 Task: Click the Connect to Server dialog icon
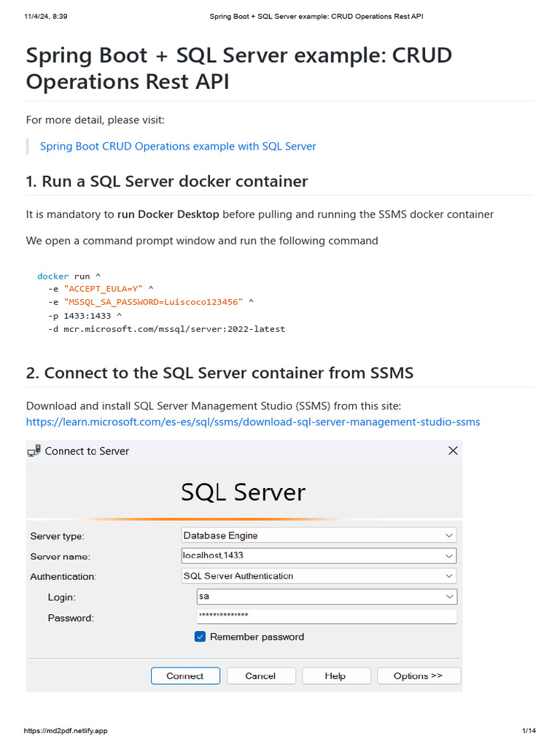tap(34, 452)
